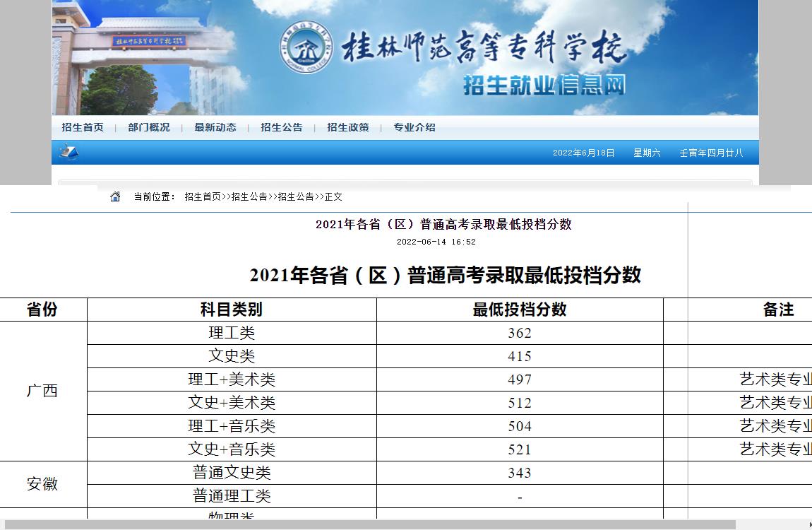This screenshot has height=530, width=812.
Task: Click the small icon on blue date bar
Action: click(68, 152)
